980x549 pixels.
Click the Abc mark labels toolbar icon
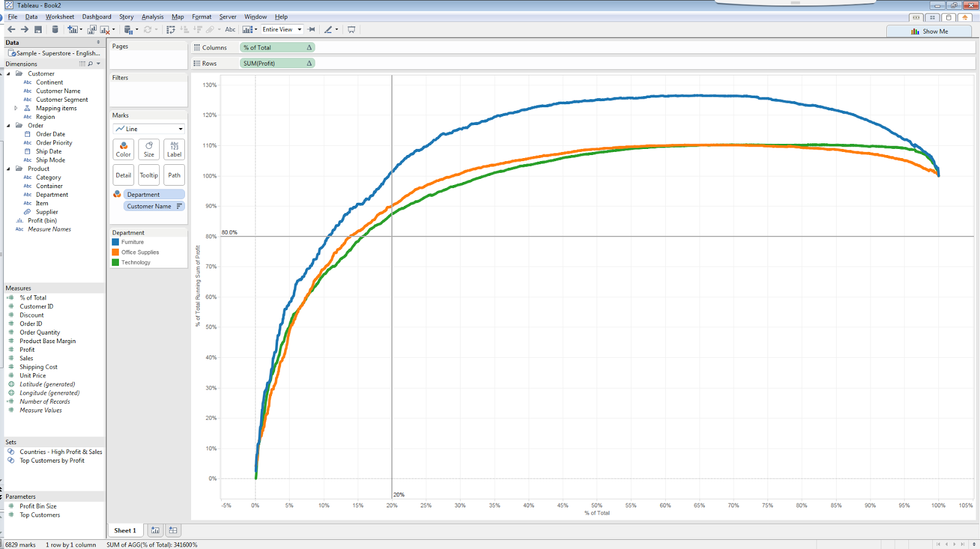click(x=230, y=29)
